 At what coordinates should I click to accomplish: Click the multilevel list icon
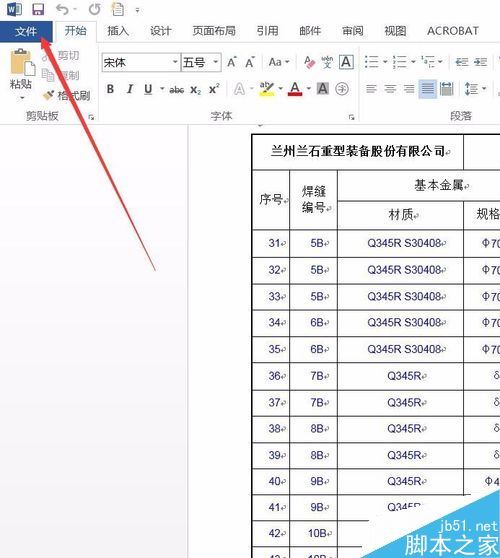[x=428, y=62]
